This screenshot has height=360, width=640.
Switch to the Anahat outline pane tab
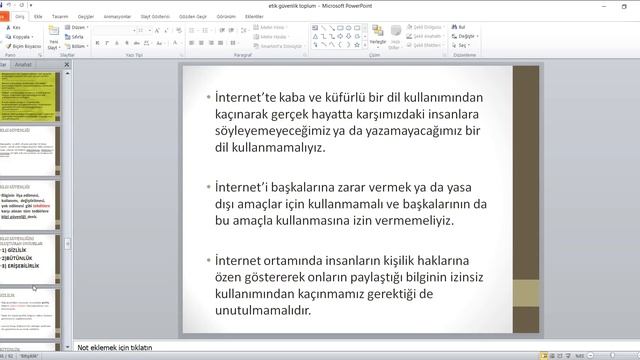click(23, 64)
